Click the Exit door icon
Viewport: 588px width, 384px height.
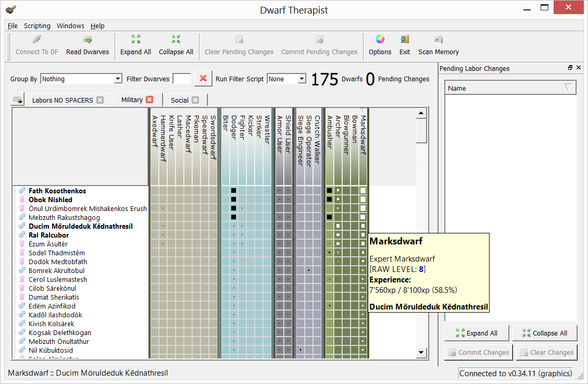tap(405, 39)
